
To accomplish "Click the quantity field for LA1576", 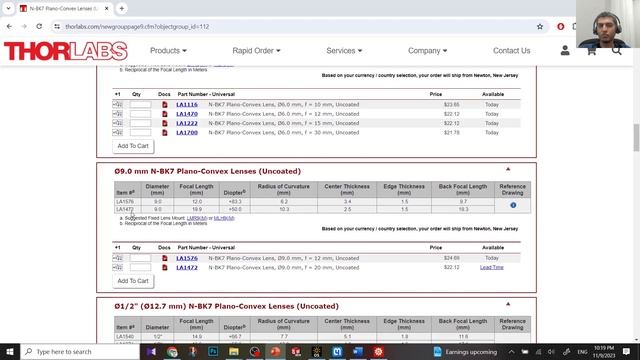I will tap(140, 258).
